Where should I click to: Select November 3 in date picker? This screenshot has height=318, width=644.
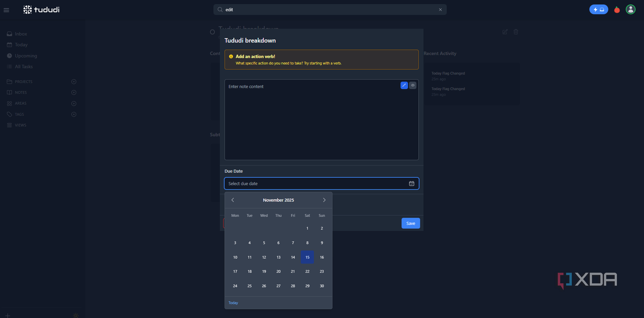[235, 243]
